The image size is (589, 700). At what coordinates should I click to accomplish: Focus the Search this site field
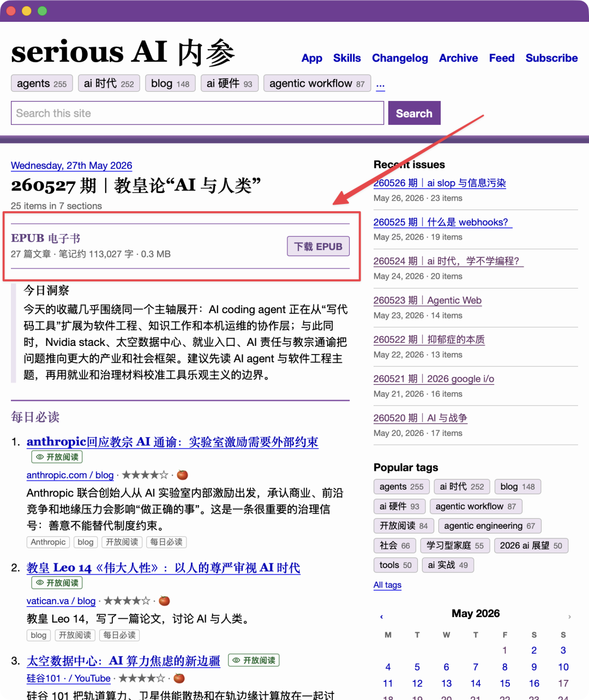pyautogui.click(x=197, y=113)
